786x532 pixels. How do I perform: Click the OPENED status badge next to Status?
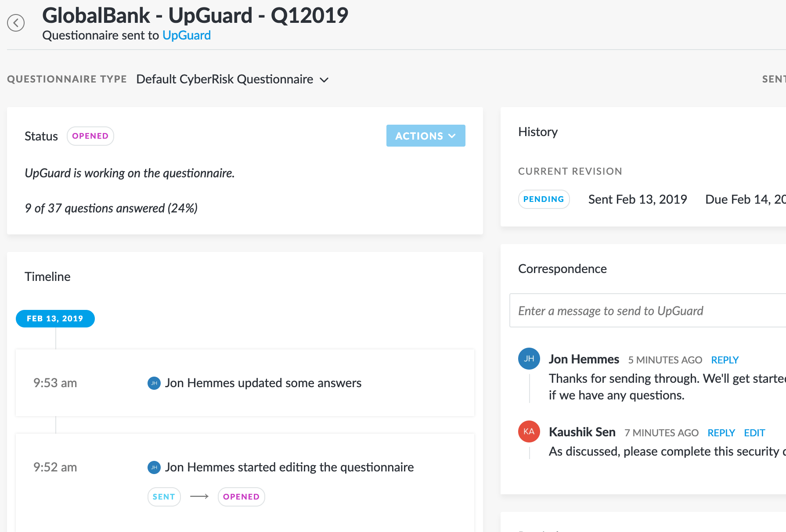[90, 136]
